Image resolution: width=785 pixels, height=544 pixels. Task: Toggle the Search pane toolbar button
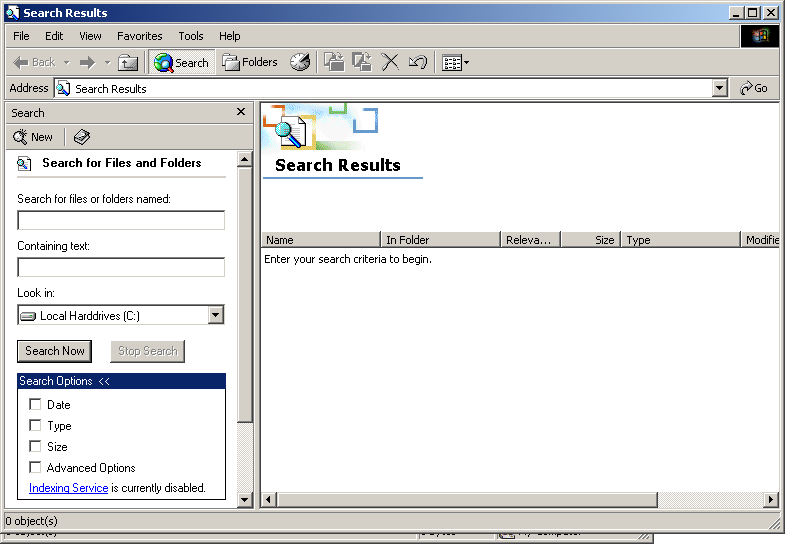182,62
